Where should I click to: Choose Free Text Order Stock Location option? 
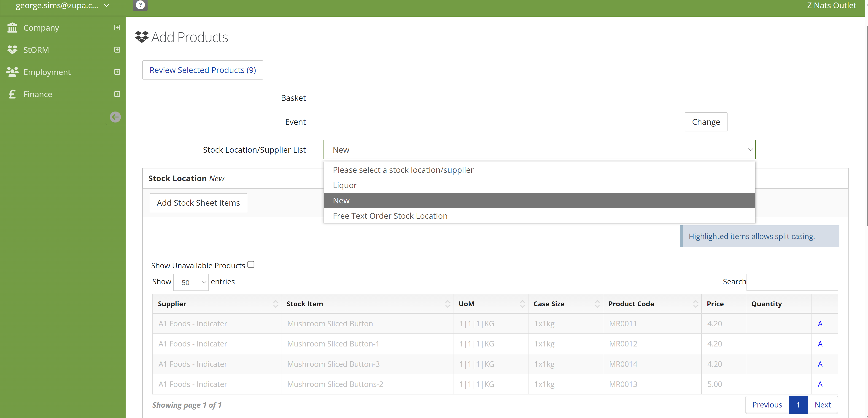tap(539, 216)
